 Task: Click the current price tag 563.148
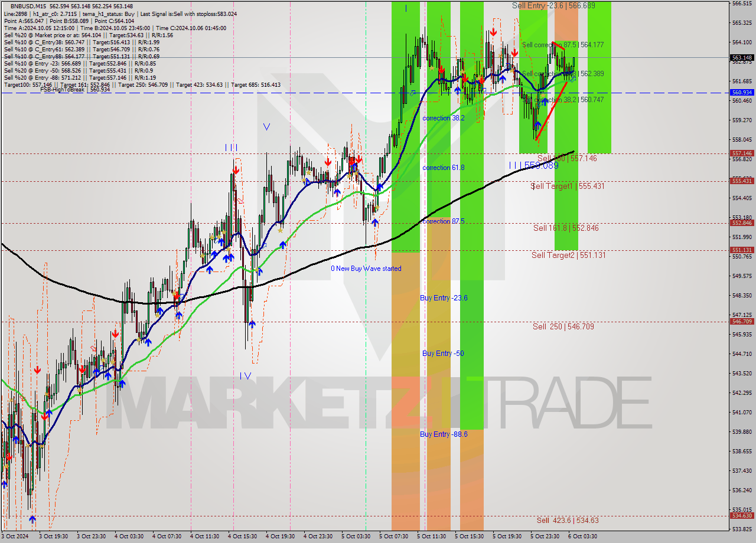tap(742, 58)
